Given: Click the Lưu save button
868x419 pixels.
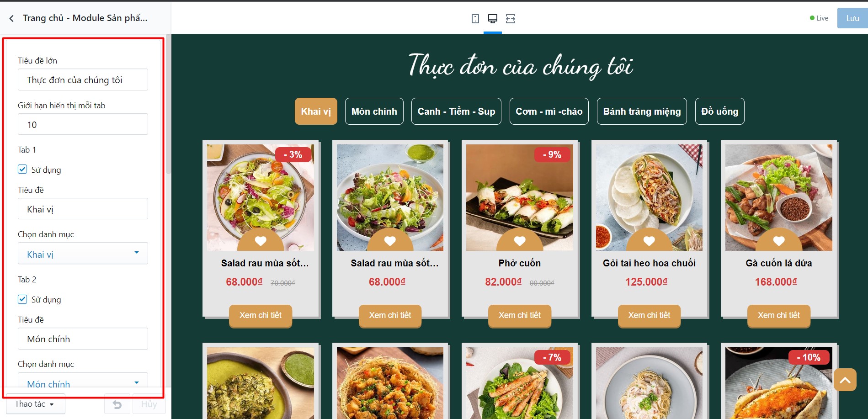Looking at the screenshot, I should pos(852,18).
